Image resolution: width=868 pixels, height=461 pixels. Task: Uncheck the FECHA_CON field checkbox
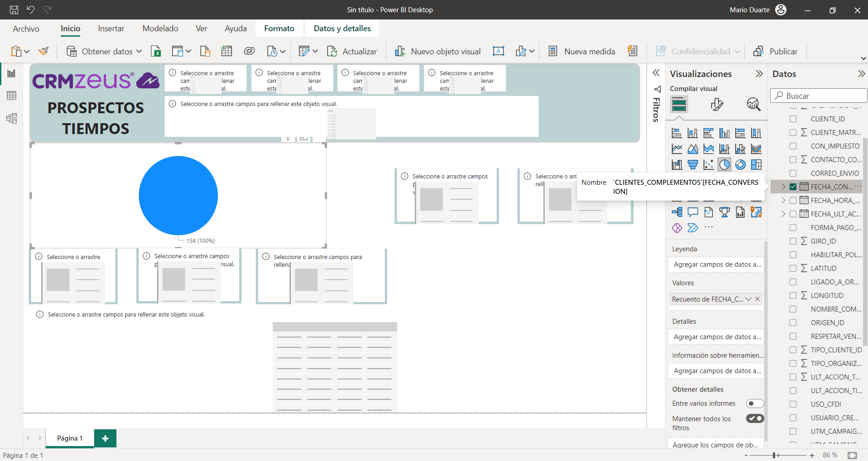click(x=793, y=187)
